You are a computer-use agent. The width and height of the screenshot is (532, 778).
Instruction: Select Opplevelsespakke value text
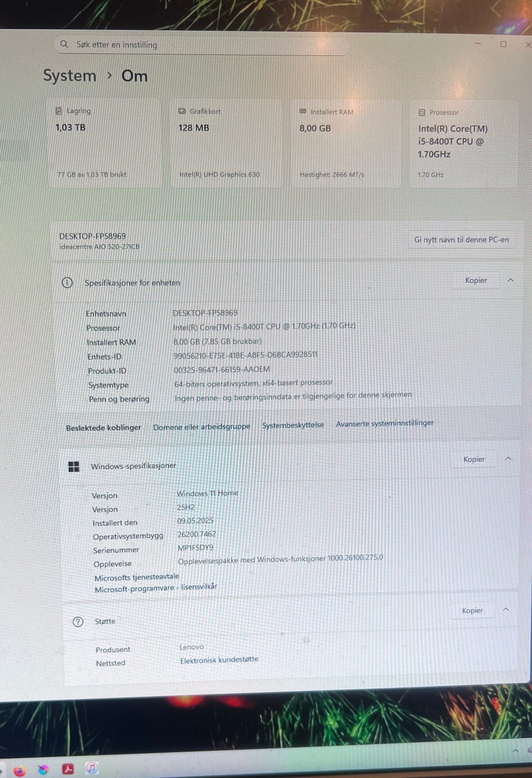[280, 560]
